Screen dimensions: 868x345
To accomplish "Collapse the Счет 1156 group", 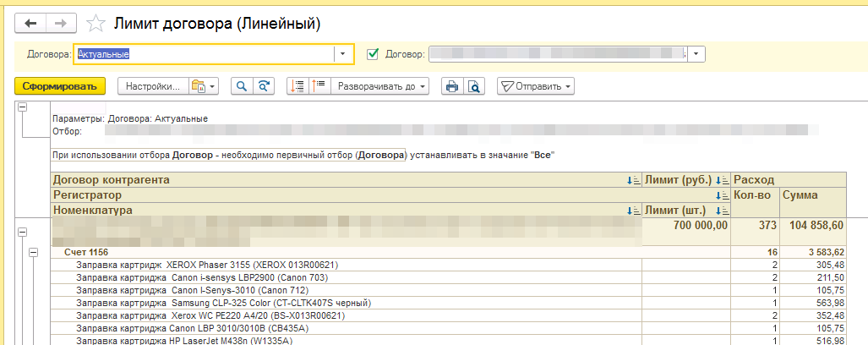I will [x=35, y=252].
